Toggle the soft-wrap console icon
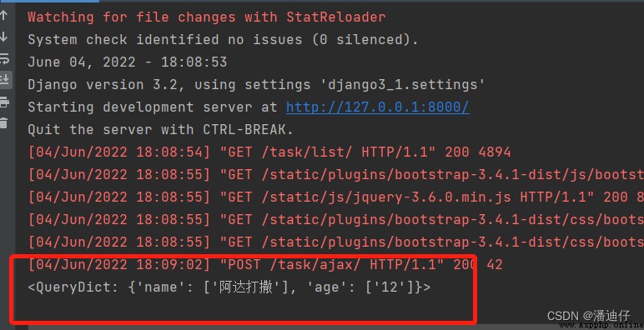The width and height of the screenshot is (644, 330). (x=4, y=57)
